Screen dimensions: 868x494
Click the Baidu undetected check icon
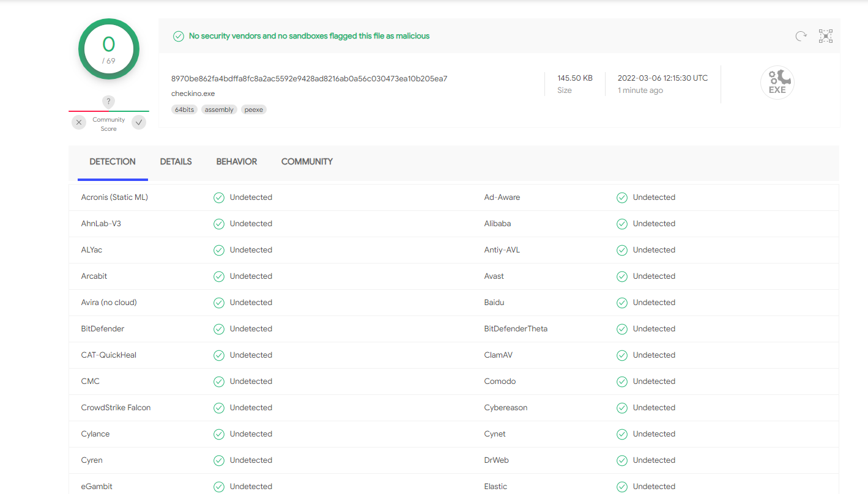click(x=622, y=303)
